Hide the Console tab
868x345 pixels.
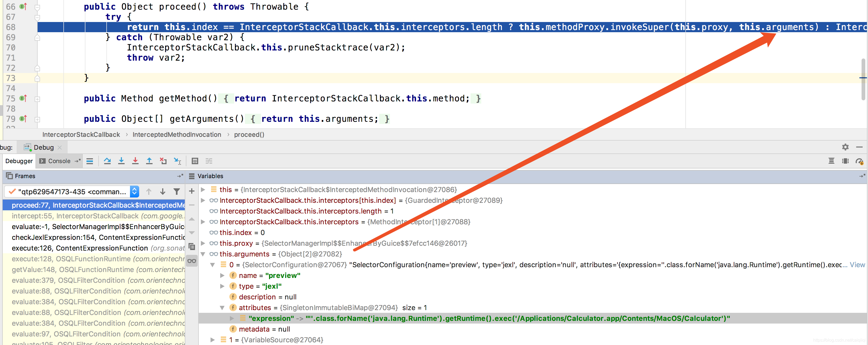[x=78, y=161]
